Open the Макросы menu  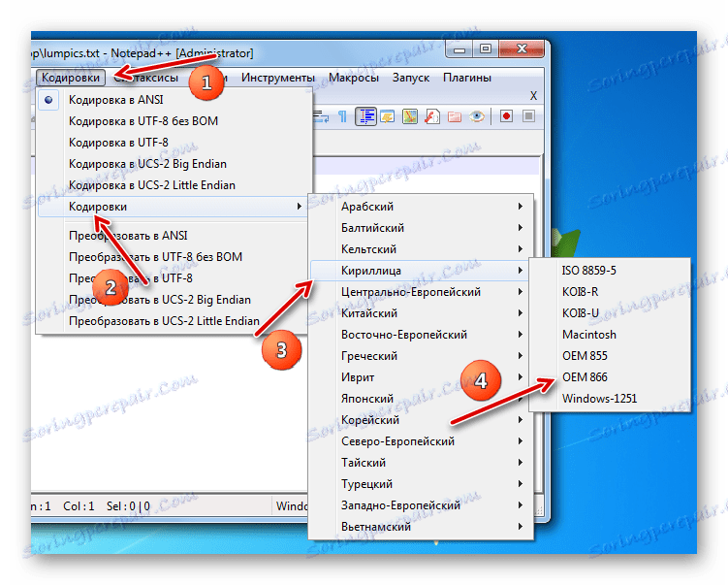point(353,78)
